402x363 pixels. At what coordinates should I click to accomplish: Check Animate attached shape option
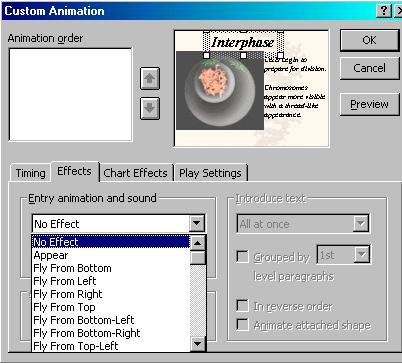tap(242, 325)
